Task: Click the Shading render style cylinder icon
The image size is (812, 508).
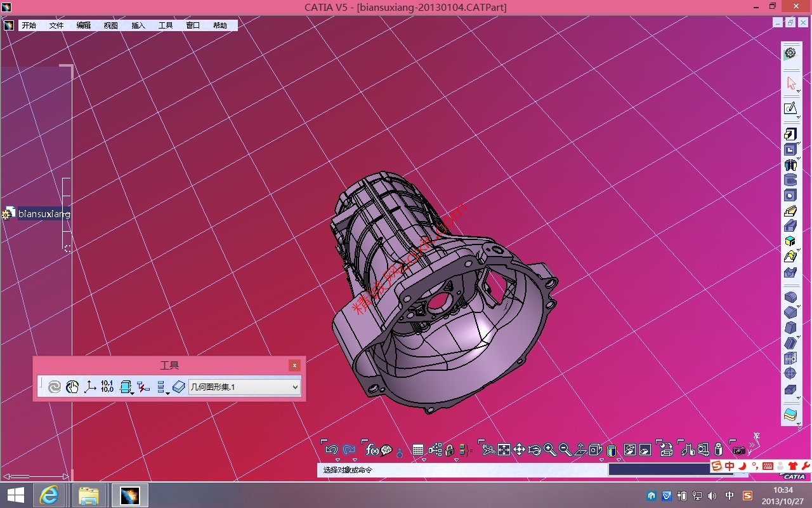Action: (612, 450)
